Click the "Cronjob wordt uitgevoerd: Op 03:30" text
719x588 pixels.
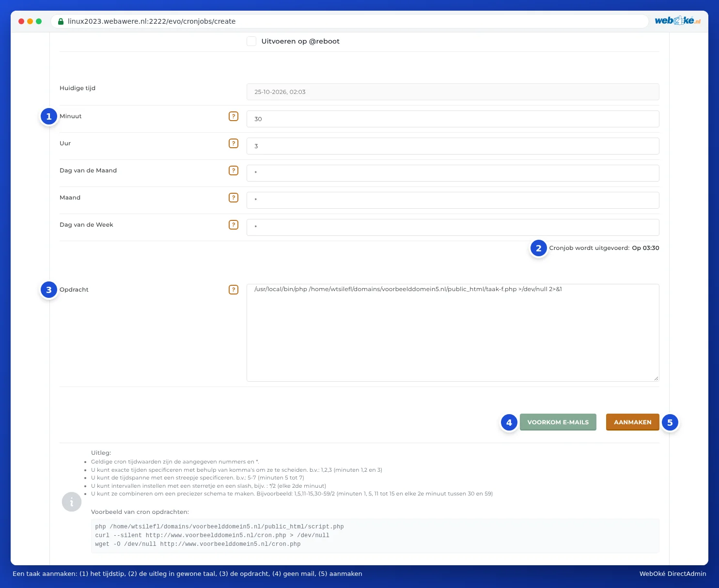[x=604, y=248]
